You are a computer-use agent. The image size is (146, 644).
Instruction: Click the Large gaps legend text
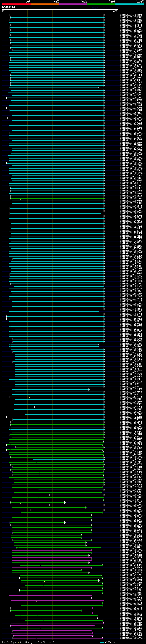coord(28,642)
